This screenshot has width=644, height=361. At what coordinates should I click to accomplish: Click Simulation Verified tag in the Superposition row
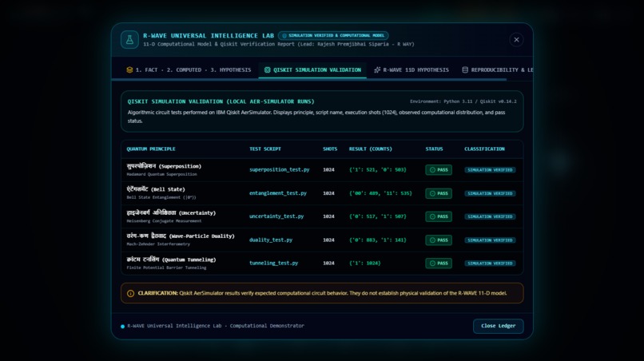(x=490, y=170)
